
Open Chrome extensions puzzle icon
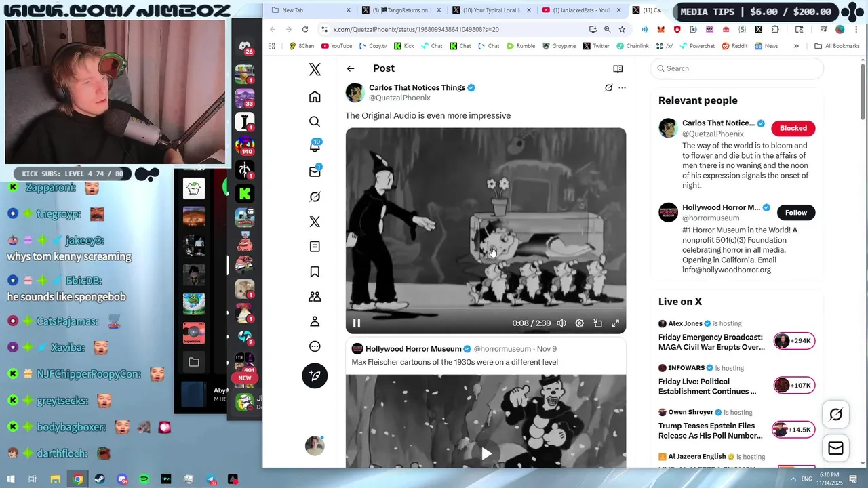775,29
